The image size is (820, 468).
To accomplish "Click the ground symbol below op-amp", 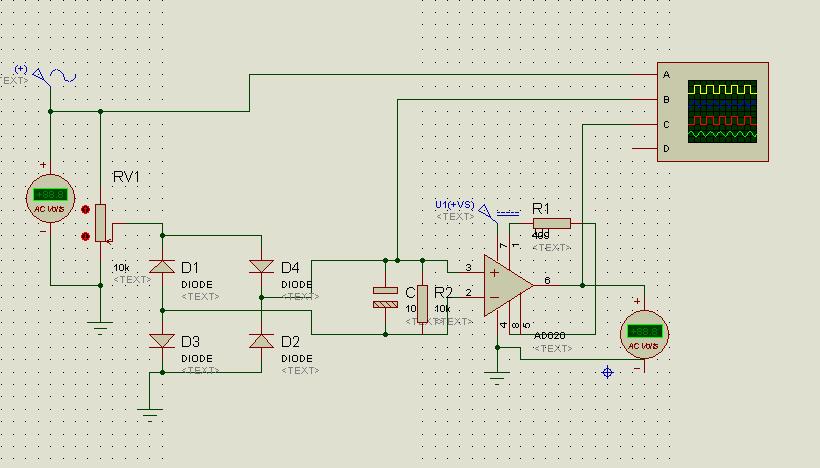I will [x=497, y=378].
